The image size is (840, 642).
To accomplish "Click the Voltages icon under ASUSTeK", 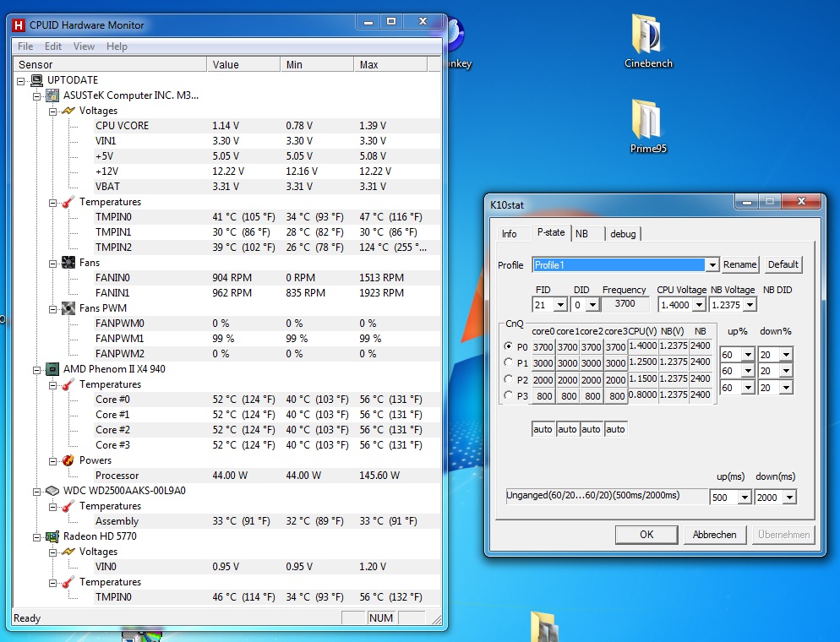I will coord(68,111).
